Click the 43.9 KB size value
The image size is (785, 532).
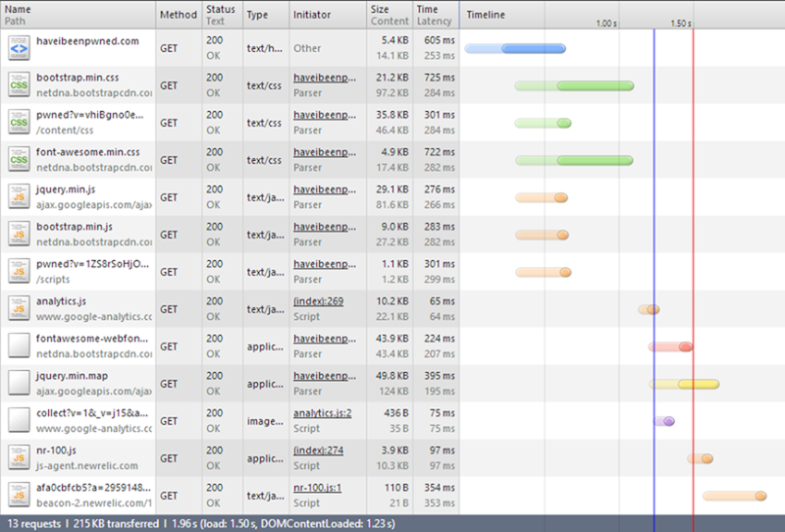point(392,339)
